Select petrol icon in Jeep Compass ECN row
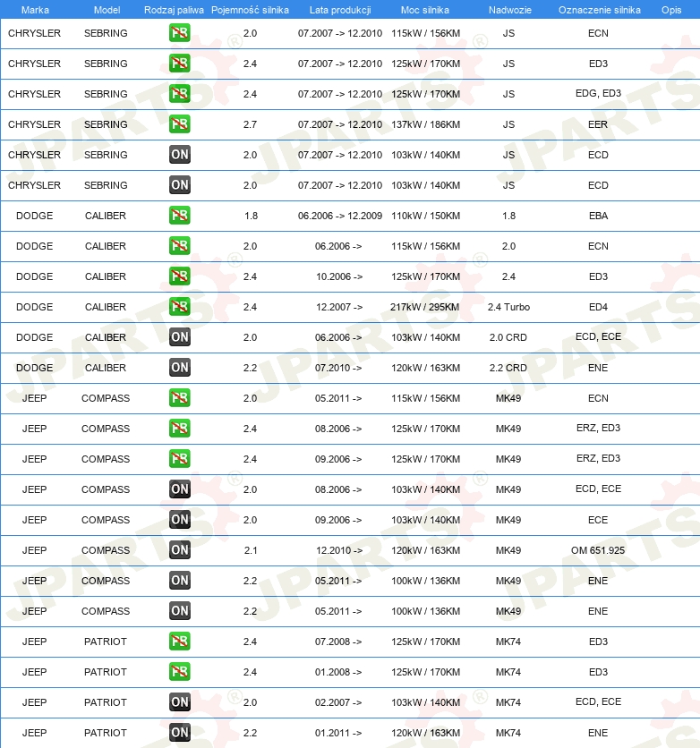Image resolution: width=700 pixels, height=748 pixels. [x=179, y=398]
